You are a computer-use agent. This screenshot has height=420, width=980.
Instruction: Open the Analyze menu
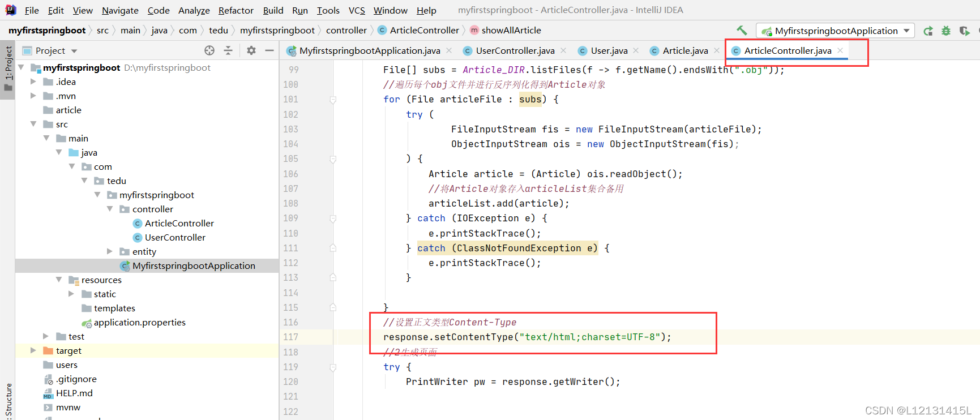click(x=194, y=10)
